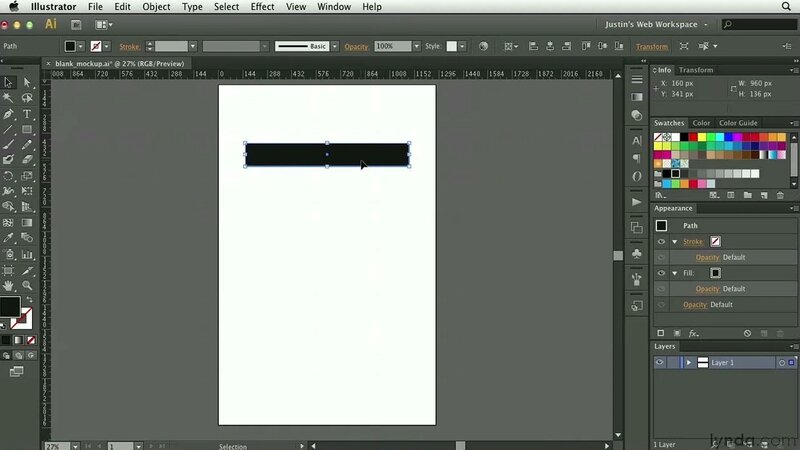
Task: Click Clear Appearance icon in Appearance panel
Action: point(747,333)
